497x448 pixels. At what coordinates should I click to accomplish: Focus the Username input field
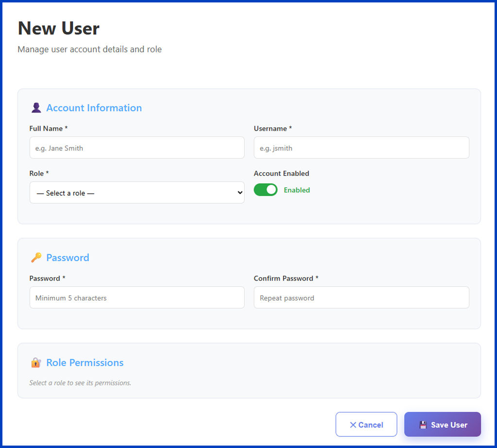[361, 148]
